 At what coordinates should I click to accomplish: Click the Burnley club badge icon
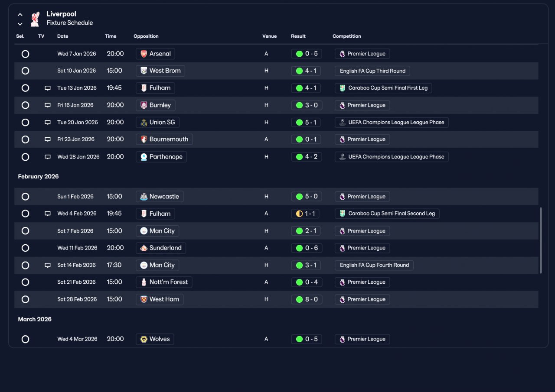pos(144,105)
